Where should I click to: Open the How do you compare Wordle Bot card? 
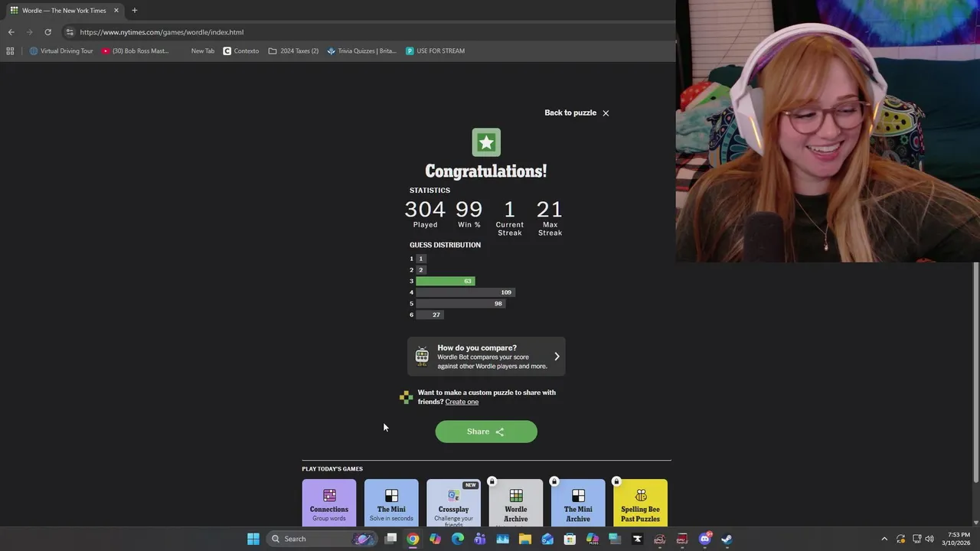[x=486, y=357]
